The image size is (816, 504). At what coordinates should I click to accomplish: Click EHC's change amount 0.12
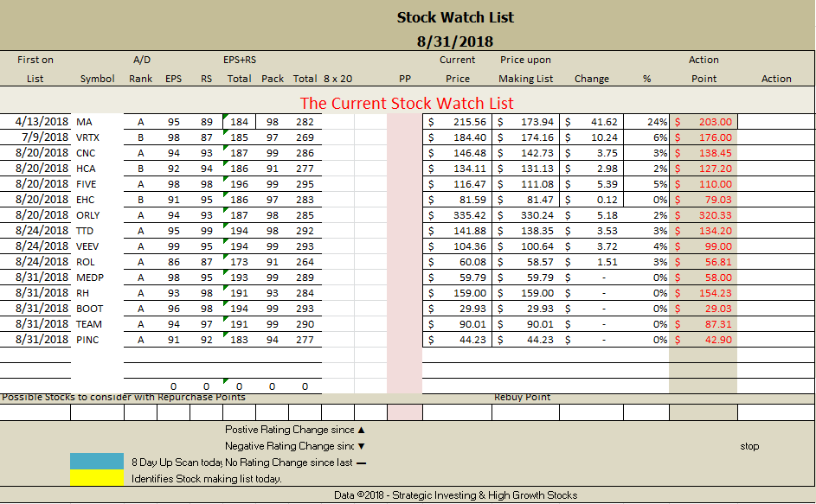pyautogui.click(x=607, y=200)
